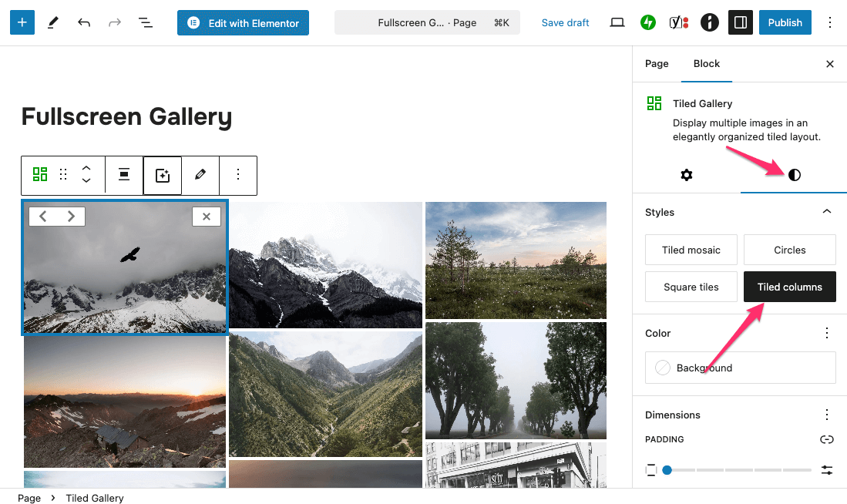This screenshot has width=847, height=504.
Task: Toggle the settings sidebar panel icon
Action: pyautogui.click(x=740, y=22)
